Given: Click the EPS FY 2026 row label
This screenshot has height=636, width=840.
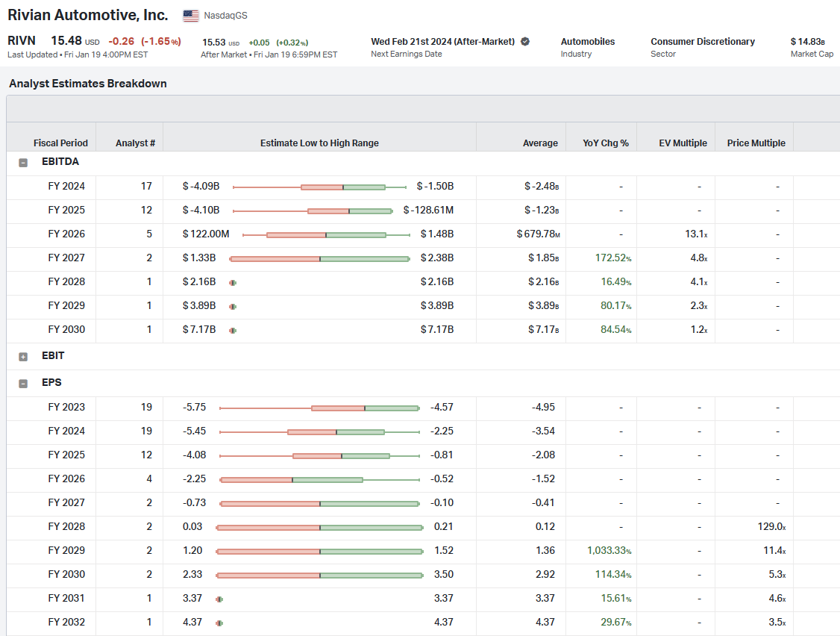Looking at the screenshot, I should [x=66, y=479].
